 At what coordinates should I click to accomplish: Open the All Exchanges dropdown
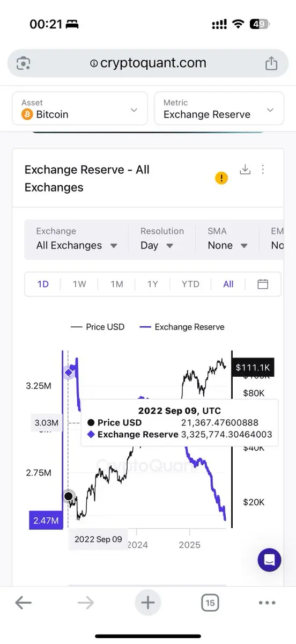coord(77,239)
